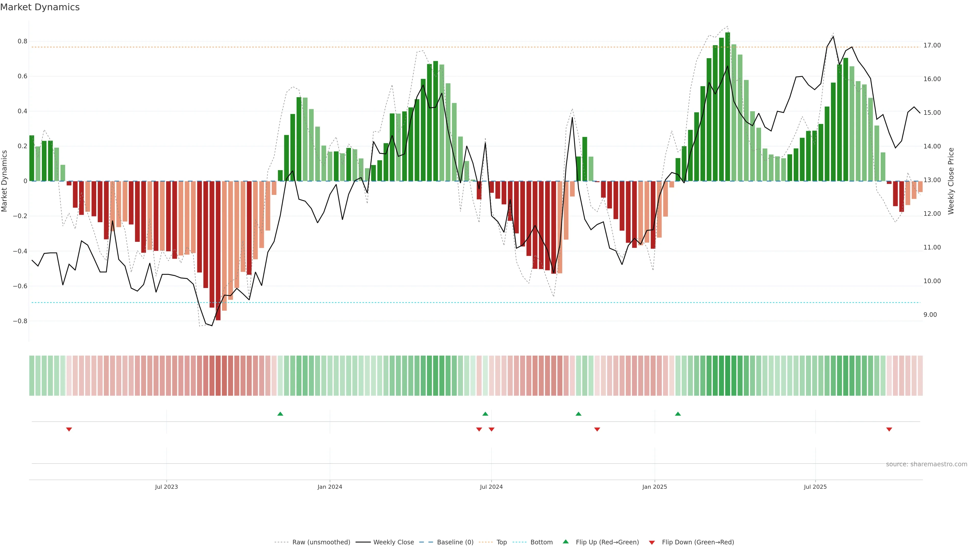
Task: Click the Jul 2025 x-axis label
Action: pyautogui.click(x=815, y=487)
